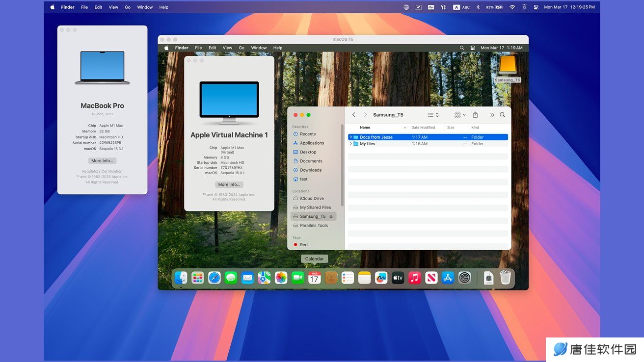Open the list view options dropdown
644x362 pixels.
click(433, 115)
